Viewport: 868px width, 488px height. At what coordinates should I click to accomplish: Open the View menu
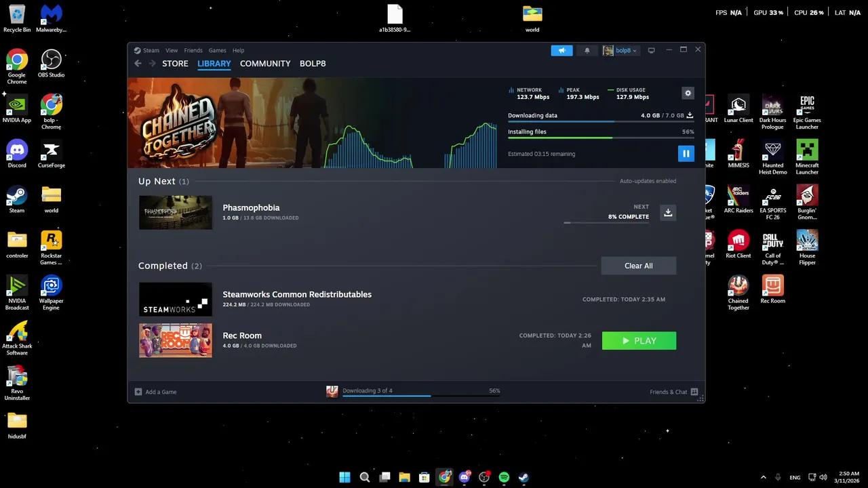click(x=172, y=50)
